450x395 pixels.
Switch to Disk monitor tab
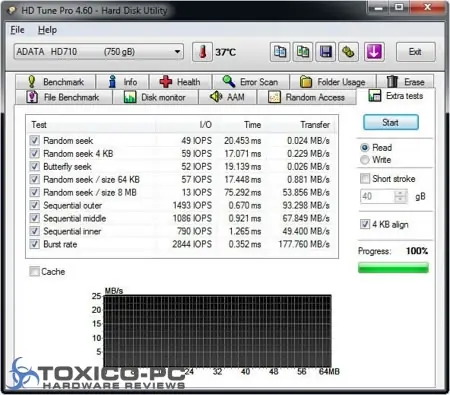click(x=155, y=97)
